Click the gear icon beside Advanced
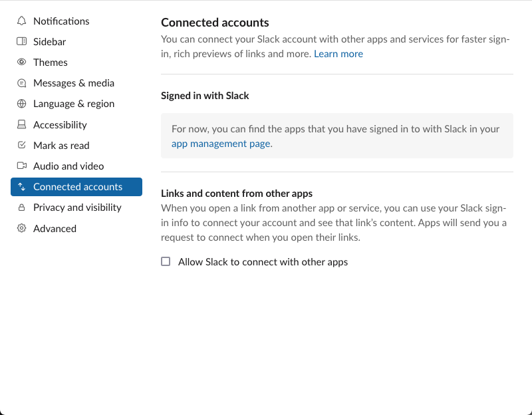 [21, 228]
